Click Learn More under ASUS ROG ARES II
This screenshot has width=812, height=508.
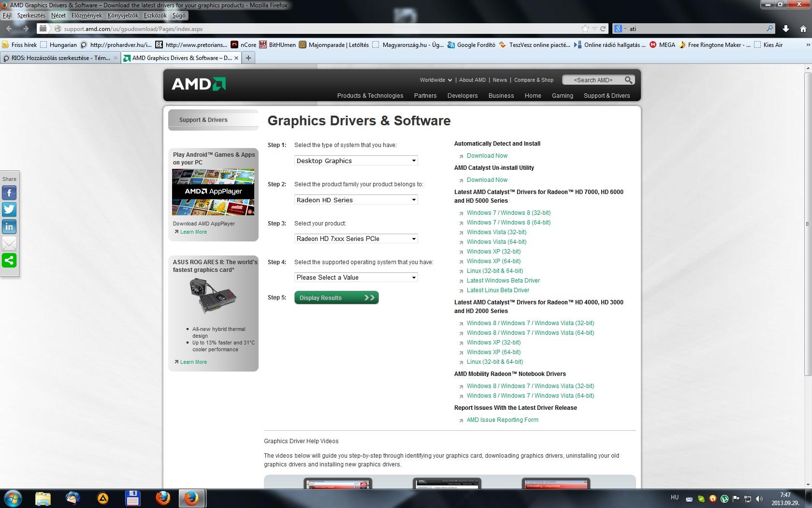(x=193, y=362)
